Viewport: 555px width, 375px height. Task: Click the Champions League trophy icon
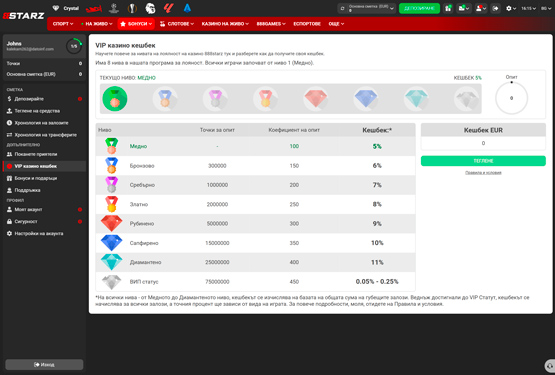(x=114, y=8)
